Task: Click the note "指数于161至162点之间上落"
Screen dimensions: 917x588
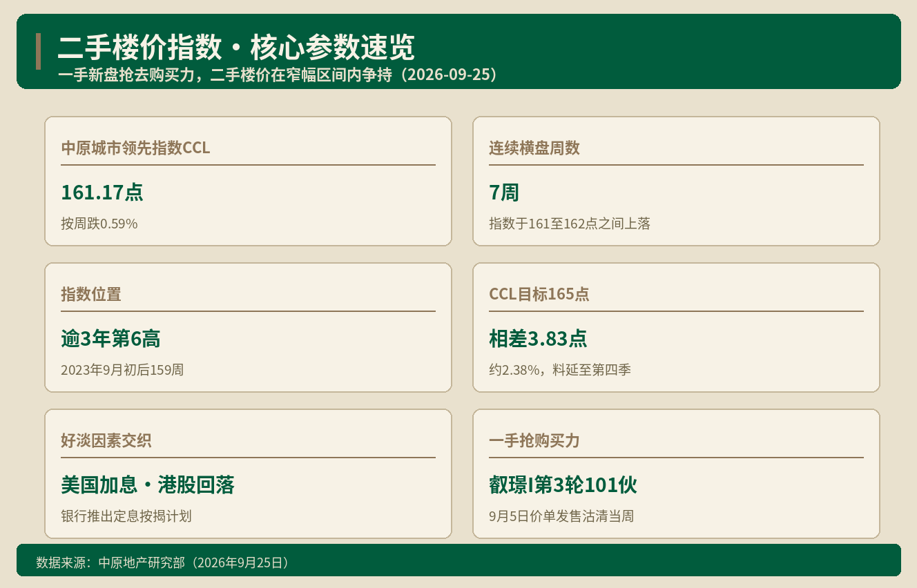Action: pos(570,224)
